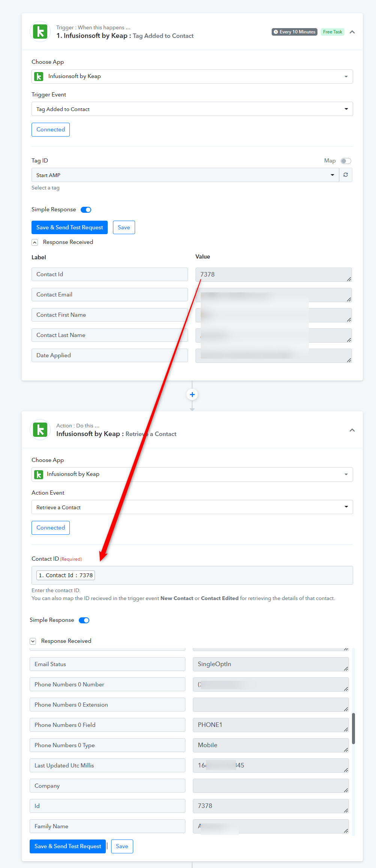
Task: Click the plus icon to add step
Action: [x=192, y=394]
